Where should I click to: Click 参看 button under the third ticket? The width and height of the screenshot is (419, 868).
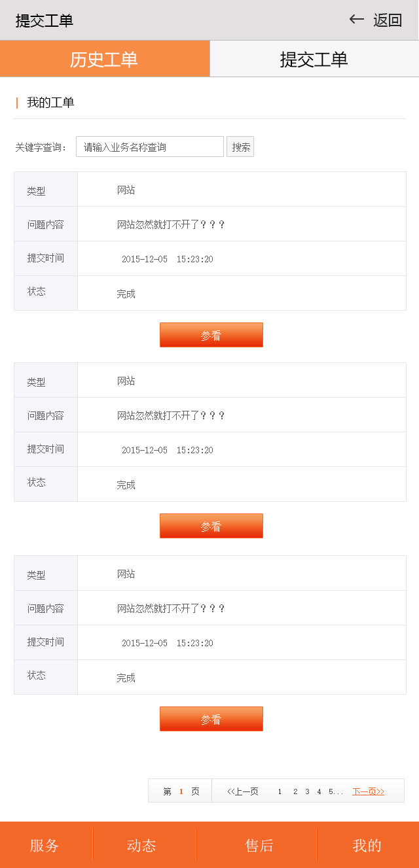tap(211, 719)
